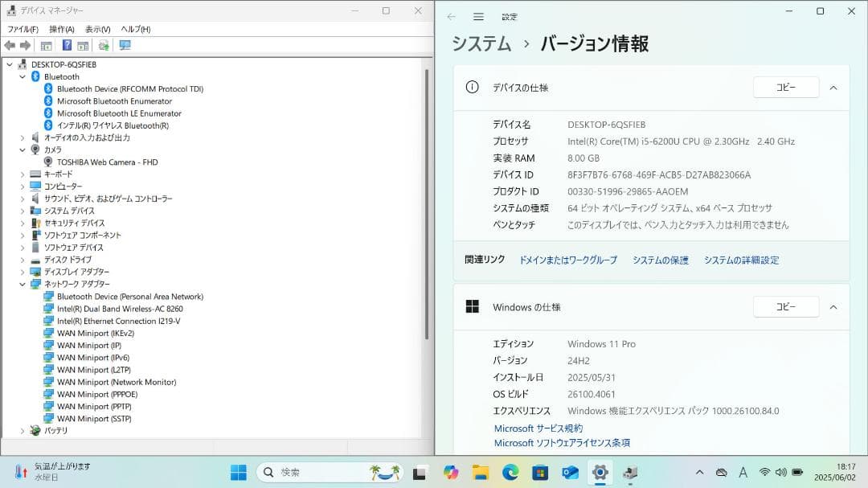Expand the バッテリ category

click(x=24, y=430)
